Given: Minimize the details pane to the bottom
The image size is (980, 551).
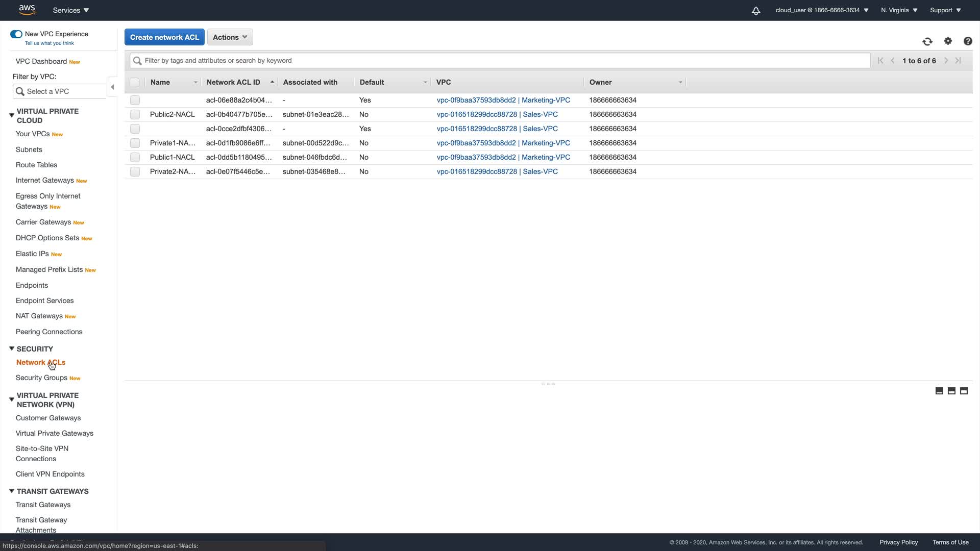Looking at the screenshot, I should pyautogui.click(x=939, y=391).
